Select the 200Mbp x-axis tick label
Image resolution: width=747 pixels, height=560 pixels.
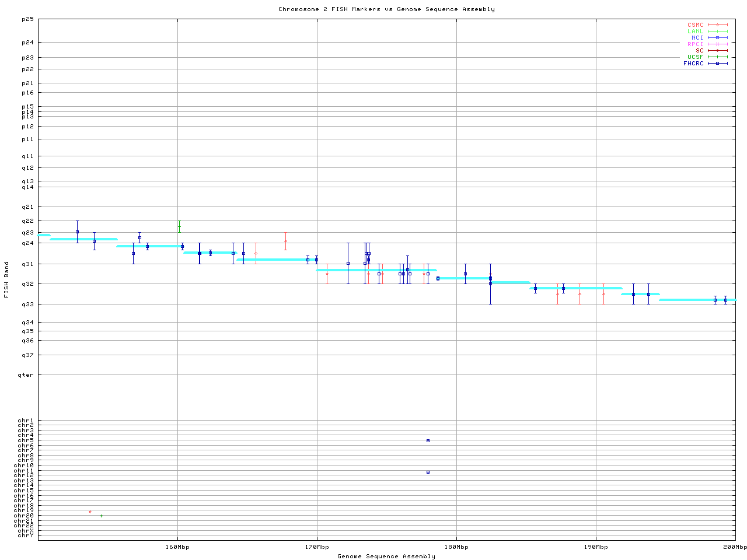point(735,547)
